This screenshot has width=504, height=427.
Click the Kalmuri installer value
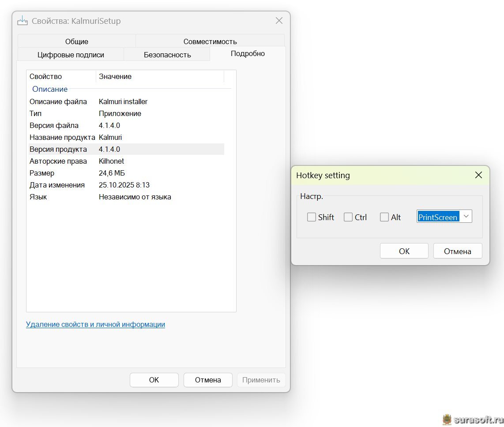click(123, 101)
